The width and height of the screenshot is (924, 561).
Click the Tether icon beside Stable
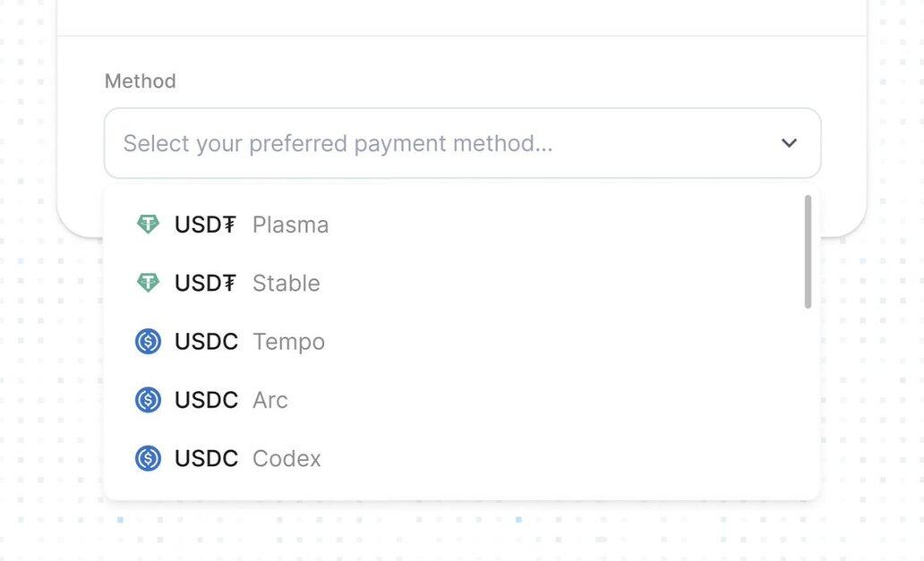(148, 283)
